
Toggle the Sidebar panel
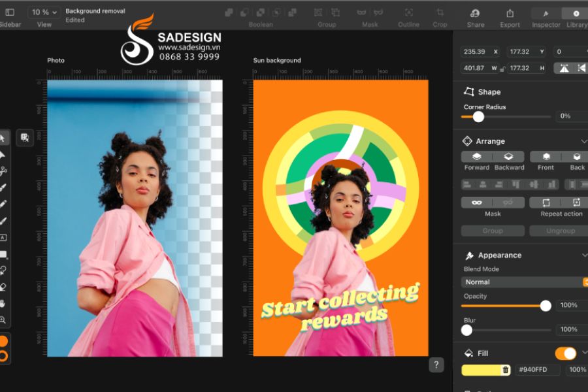point(10,12)
